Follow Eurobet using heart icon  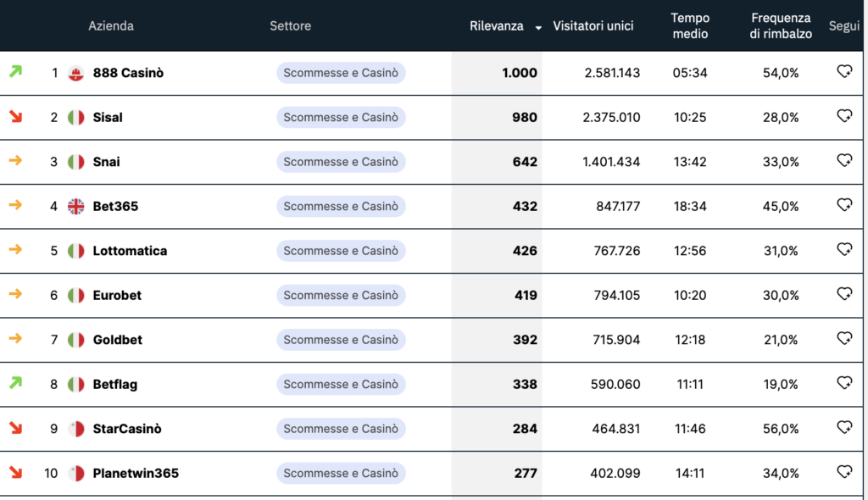pyautogui.click(x=844, y=294)
